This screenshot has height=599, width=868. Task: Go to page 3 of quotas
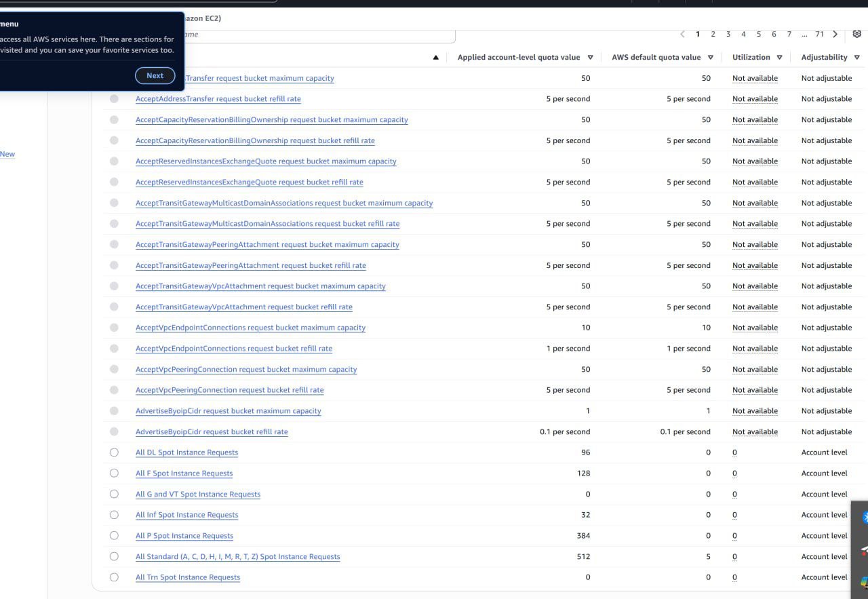click(728, 34)
